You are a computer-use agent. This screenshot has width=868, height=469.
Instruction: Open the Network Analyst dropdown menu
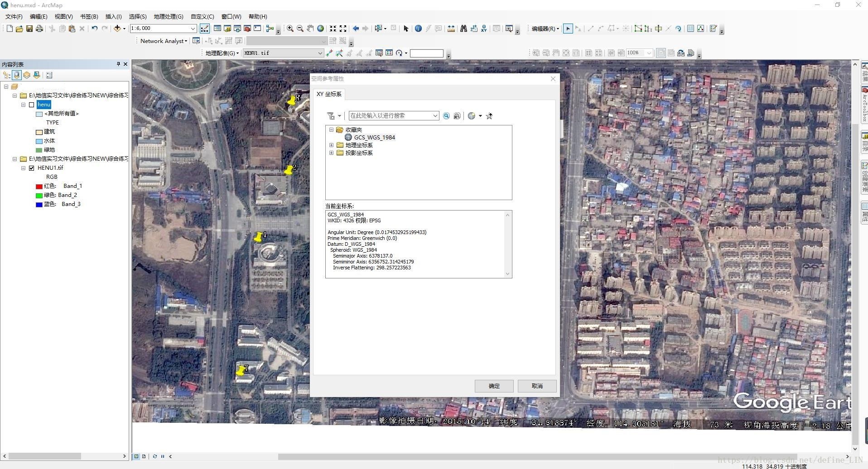click(164, 41)
